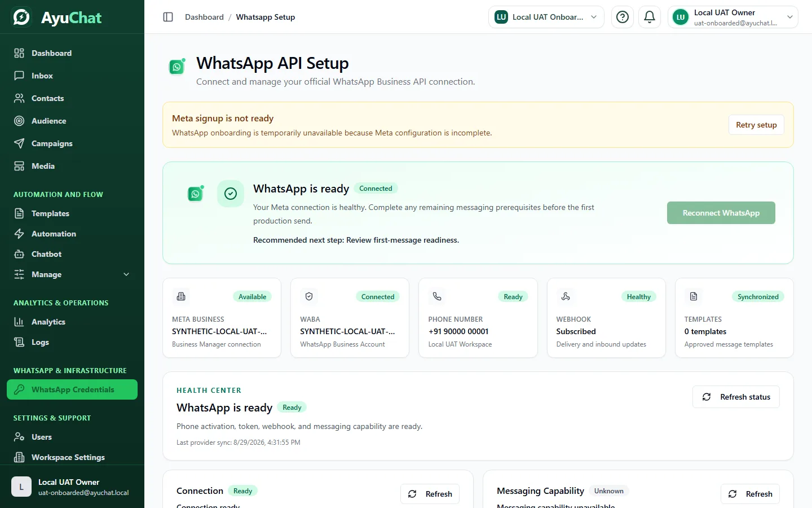Click the Last provider sync timestamp
Screen dimensions: 812x508
(239, 443)
